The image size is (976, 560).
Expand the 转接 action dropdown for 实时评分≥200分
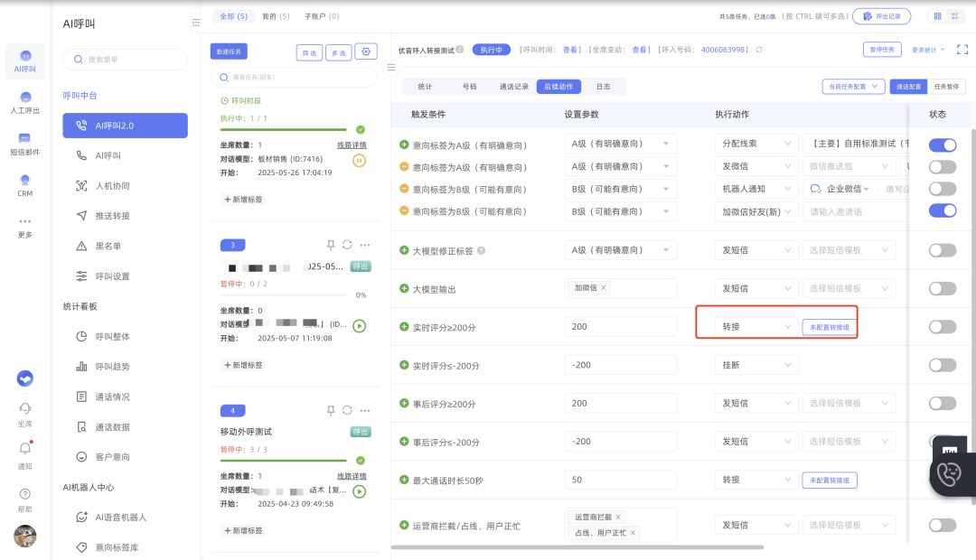coord(755,327)
